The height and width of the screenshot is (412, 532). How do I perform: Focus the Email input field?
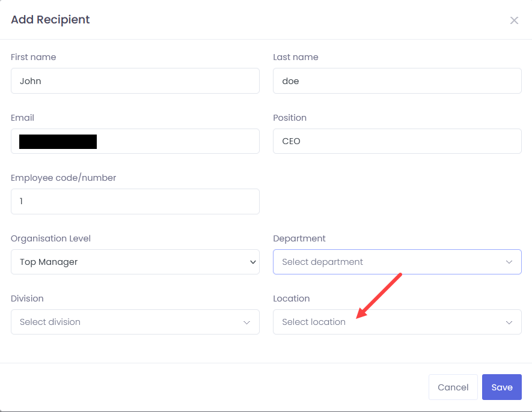pyautogui.click(x=135, y=141)
